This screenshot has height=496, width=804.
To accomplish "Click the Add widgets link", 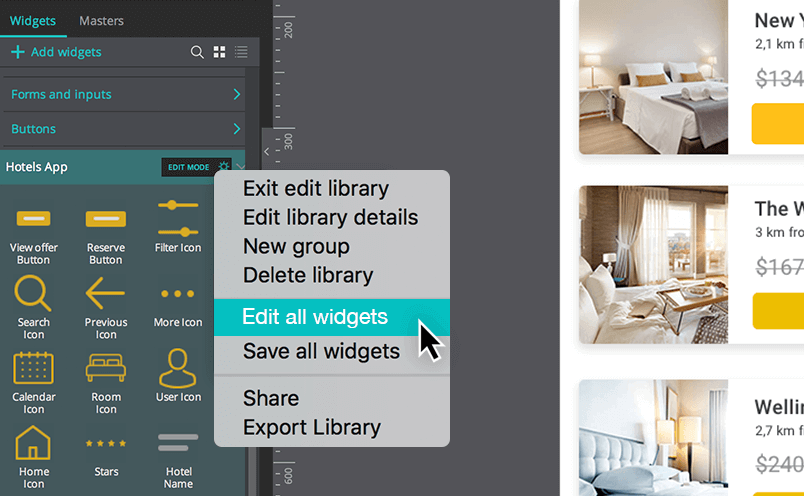I will tap(66, 52).
